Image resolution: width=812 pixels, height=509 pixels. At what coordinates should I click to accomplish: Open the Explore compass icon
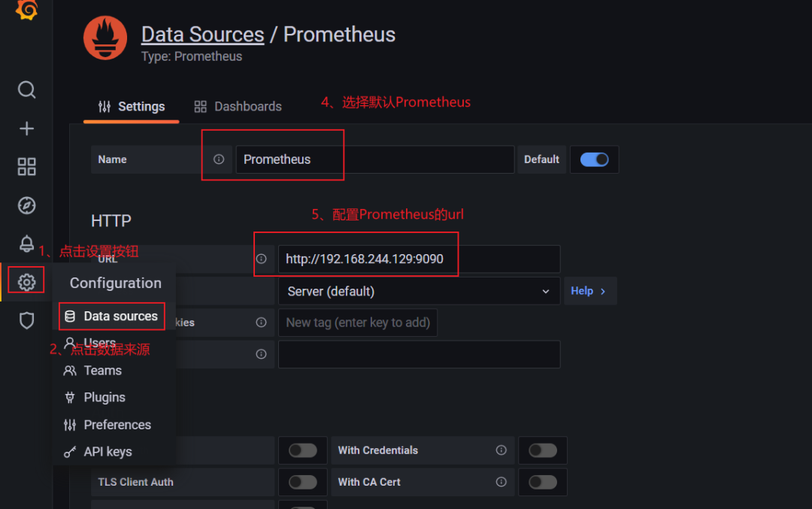[26, 205]
